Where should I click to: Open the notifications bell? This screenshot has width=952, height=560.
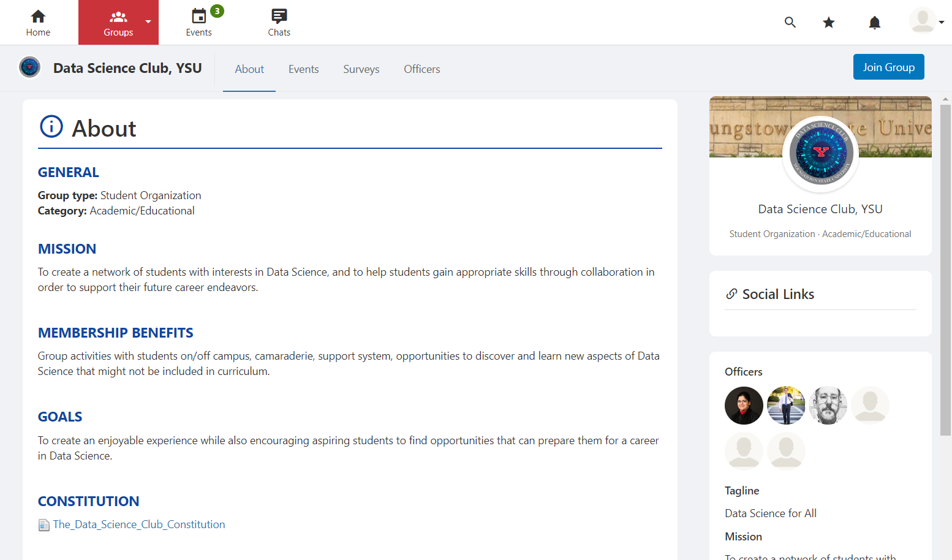pos(874,23)
